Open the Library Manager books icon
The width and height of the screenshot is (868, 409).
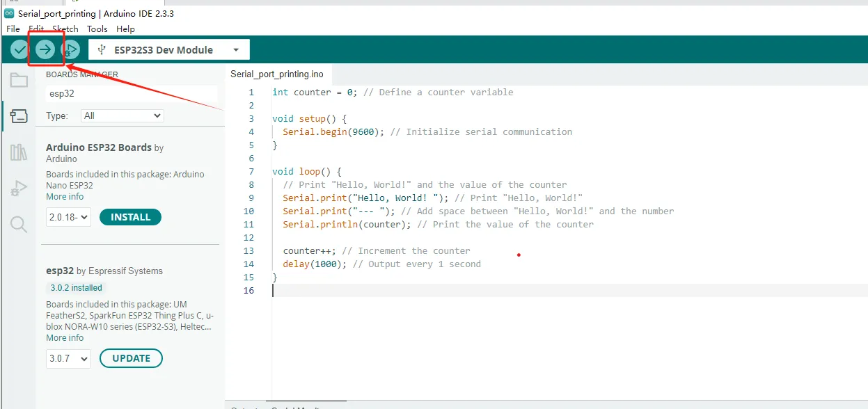[19, 152]
